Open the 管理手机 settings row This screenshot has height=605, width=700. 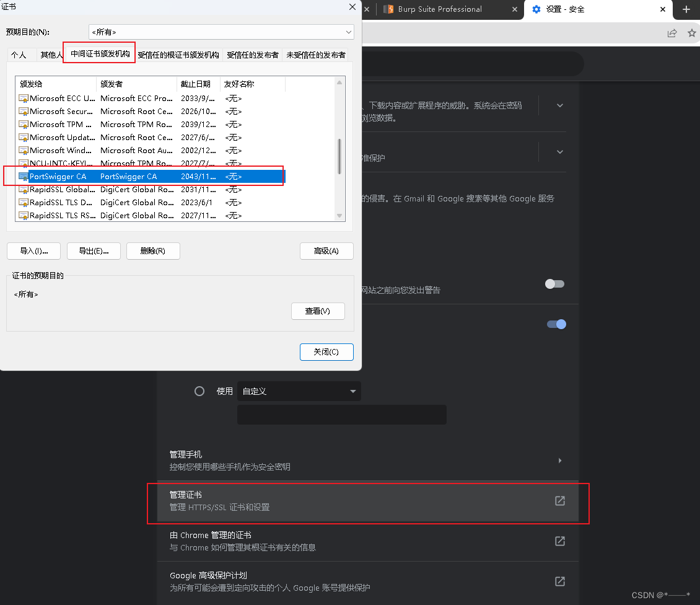[x=368, y=461]
